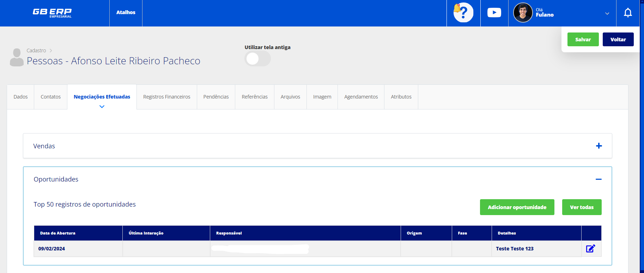The image size is (644, 273).
Task: Click the Voltar button
Action: [x=618, y=40]
